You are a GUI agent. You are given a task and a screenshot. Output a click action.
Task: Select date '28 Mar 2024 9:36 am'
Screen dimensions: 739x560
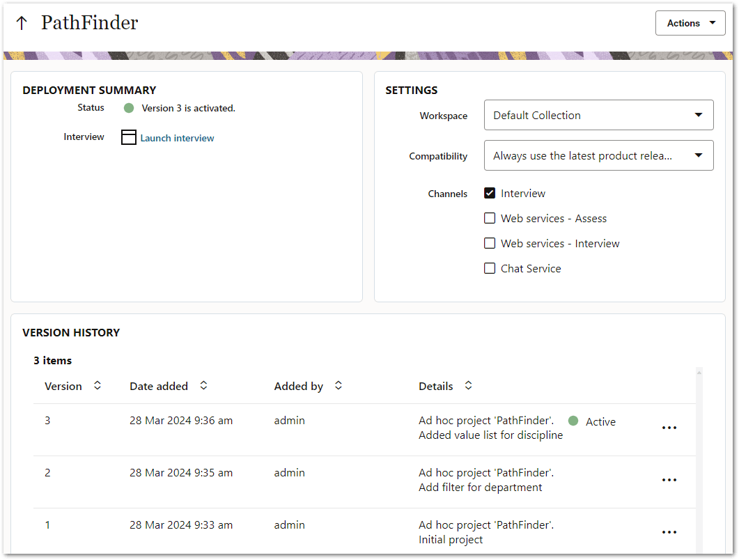(x=181, y=421)
